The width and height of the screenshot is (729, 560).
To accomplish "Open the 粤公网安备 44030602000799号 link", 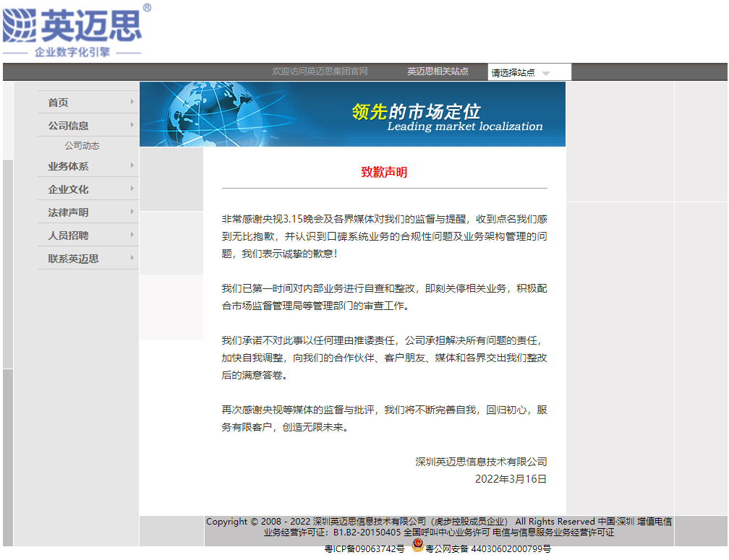I will [488, 549].
